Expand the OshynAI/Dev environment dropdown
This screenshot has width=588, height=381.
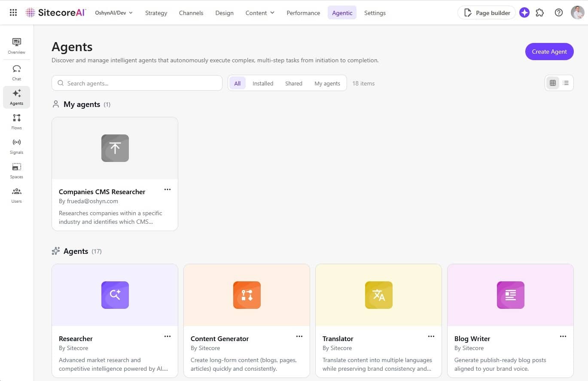click(x=114, y=13)
